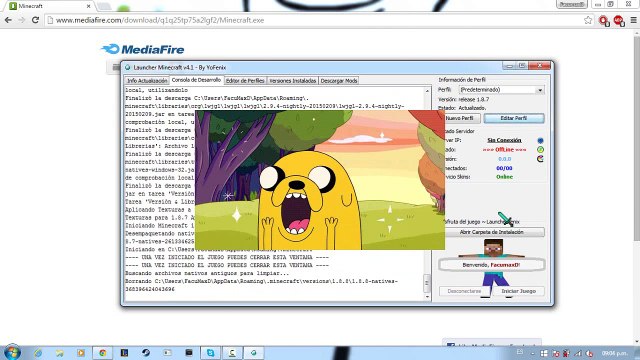640x360 pixels.
Task: Click the Desconectarse button
Action: pos(464,291)
